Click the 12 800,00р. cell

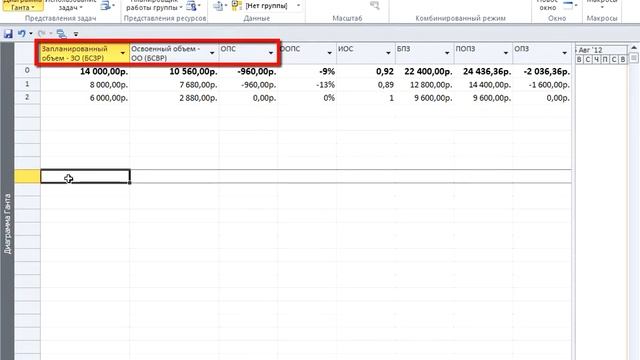[425, 84]
